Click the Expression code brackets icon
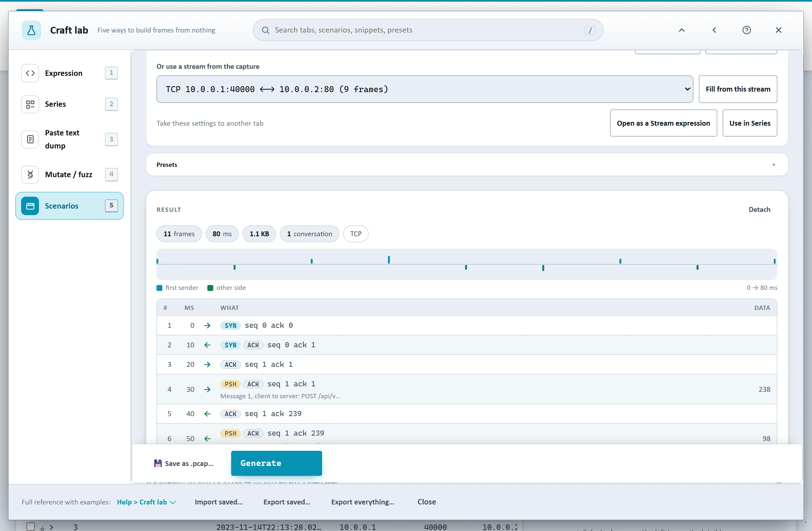The height and width of the screenshot is (531, 812). (30, 73)
